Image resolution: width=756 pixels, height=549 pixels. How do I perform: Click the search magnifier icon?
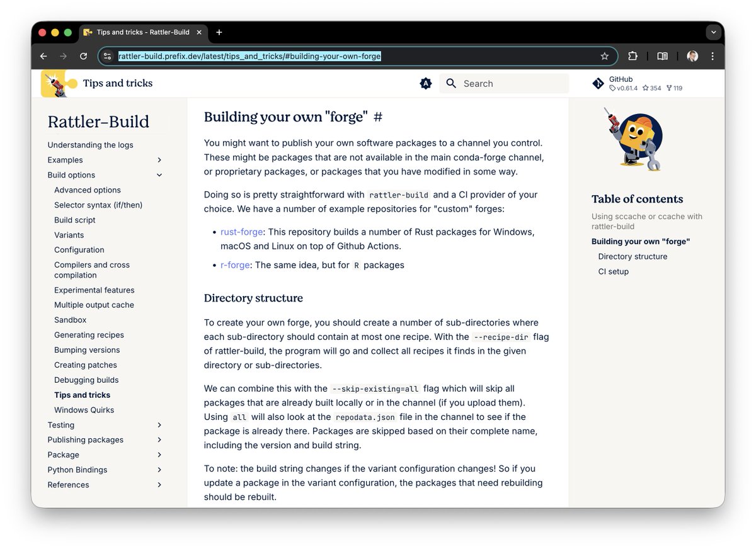451,83
